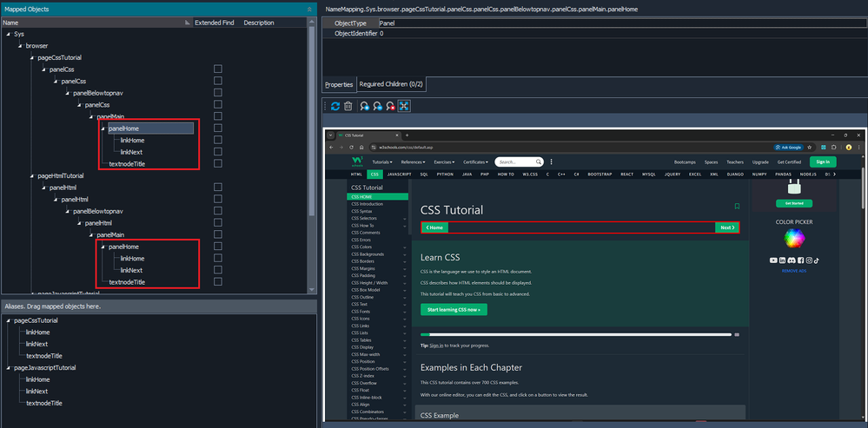The height and width of the screenshot is (428, 868).
Task: Toggle the fit-to-window image icon
Action: 405,106
